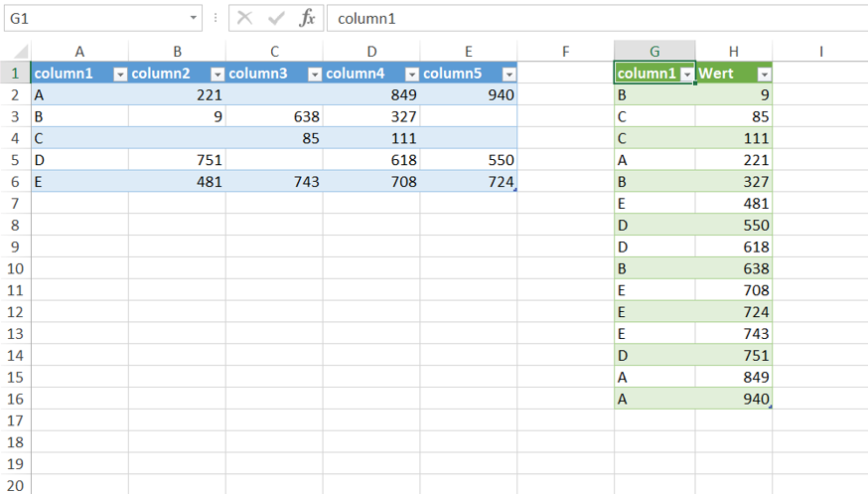Open filter dropdown for column2 header
This screenshot has width=868, height=494.
(217, 74)
